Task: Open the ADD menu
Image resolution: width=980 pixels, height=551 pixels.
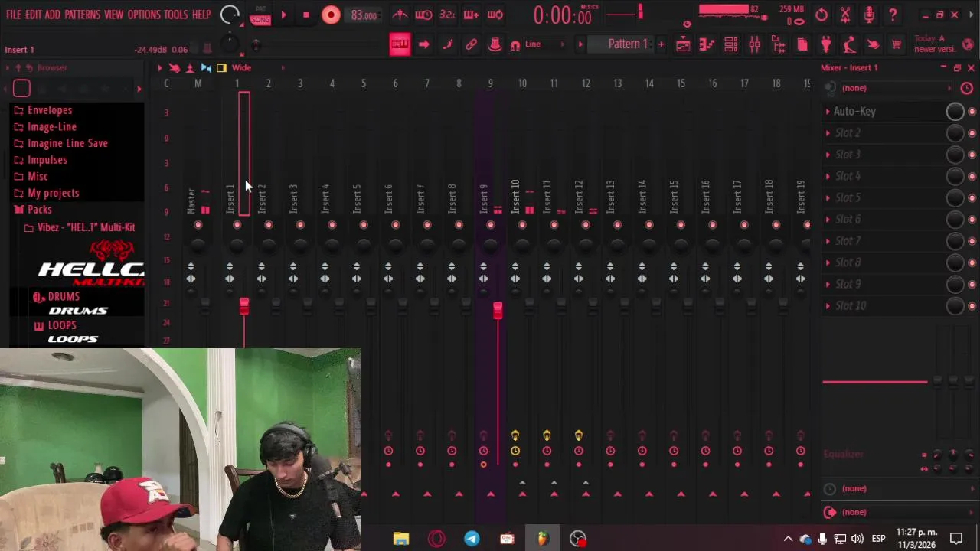Action: [x=52, y=15]
